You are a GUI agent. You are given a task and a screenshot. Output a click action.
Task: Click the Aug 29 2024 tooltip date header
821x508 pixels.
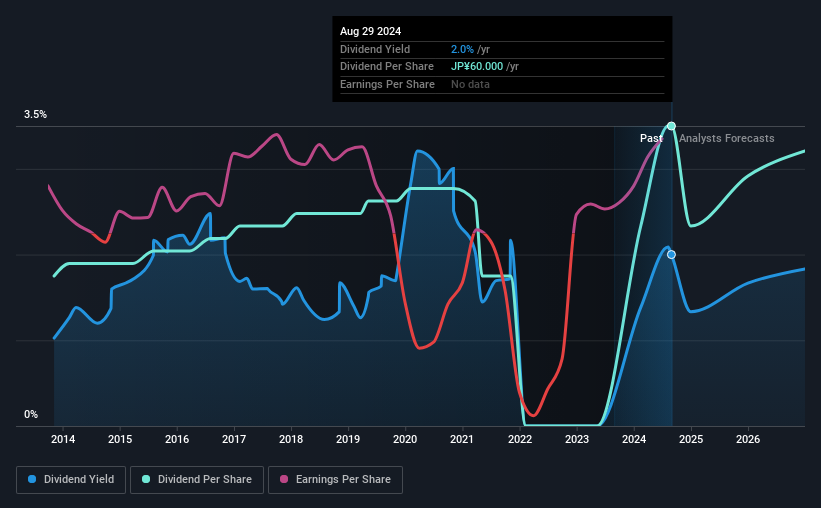click(370, 31)
